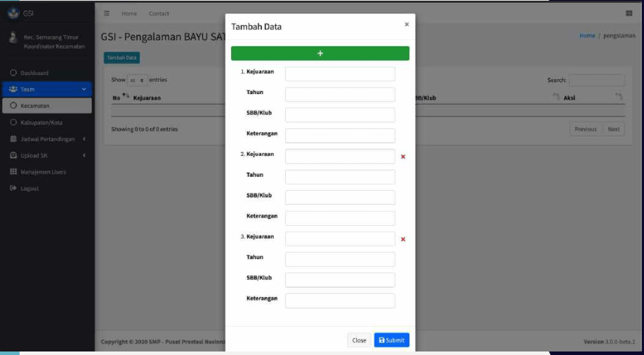Screen dimensions: 644x355
Task: Click the Dashboard circle icon
Action: (x=13, y=73)
